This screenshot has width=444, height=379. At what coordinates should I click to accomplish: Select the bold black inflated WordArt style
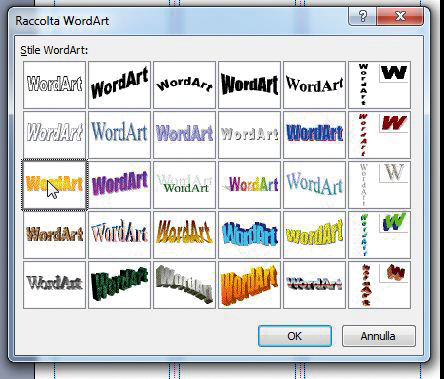pos(250,85)
